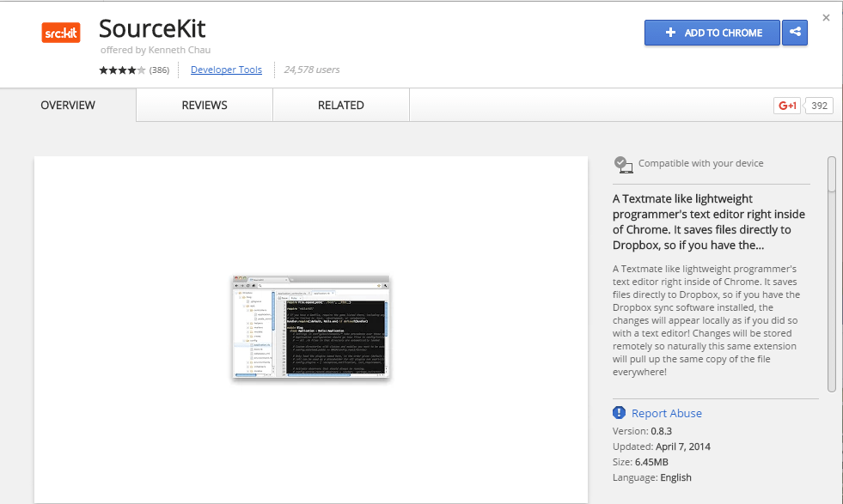
Task: Click the description panel scrollbar
Action: click(832, 274)
